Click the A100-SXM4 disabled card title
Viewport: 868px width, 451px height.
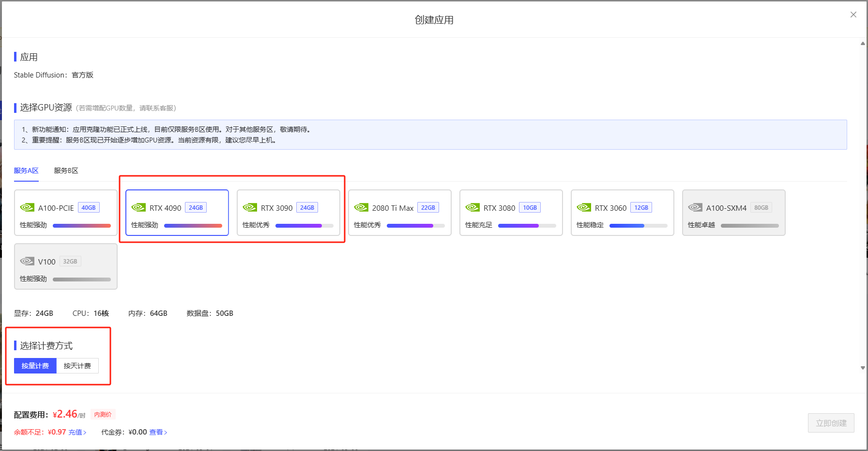click(726, 208)
